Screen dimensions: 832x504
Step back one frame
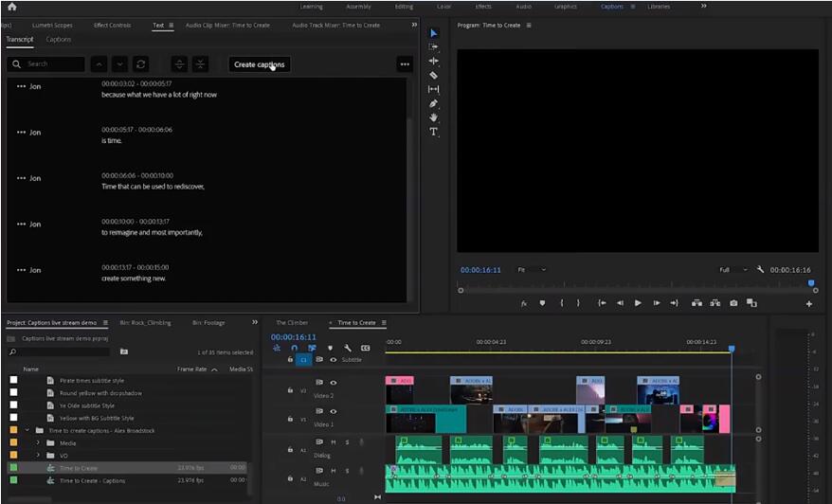click(x=620, y=303)
